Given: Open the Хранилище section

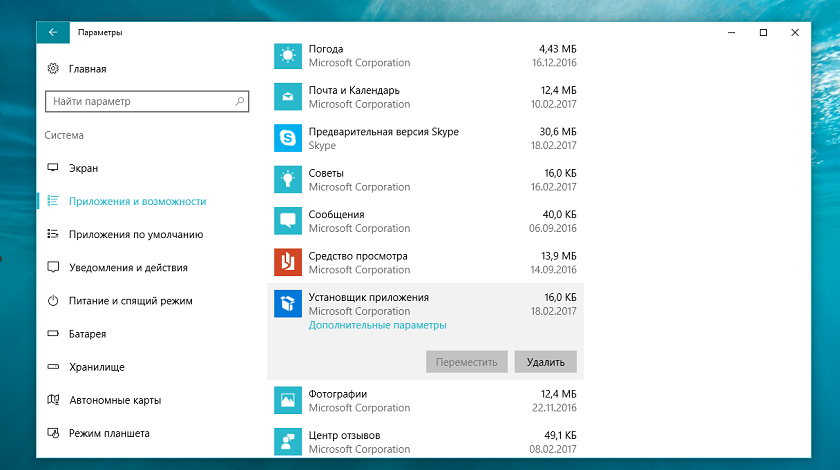Looking at the screenshot, I should point(96,367).
